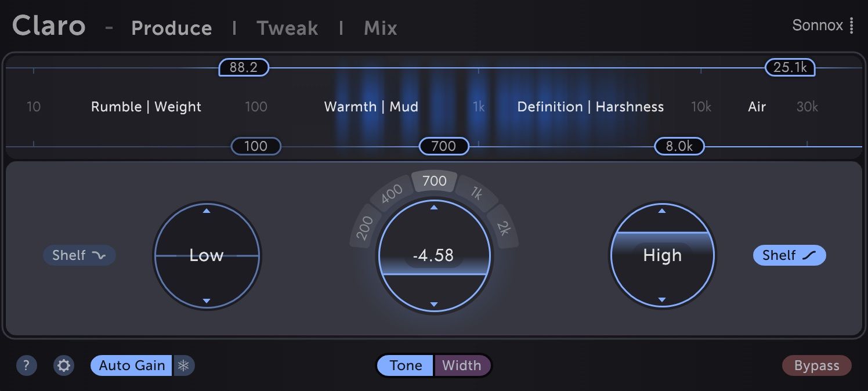This screenshot has height=391, width=868.
Task: Click the Definition | Harshness label
Action: (591, 107)
